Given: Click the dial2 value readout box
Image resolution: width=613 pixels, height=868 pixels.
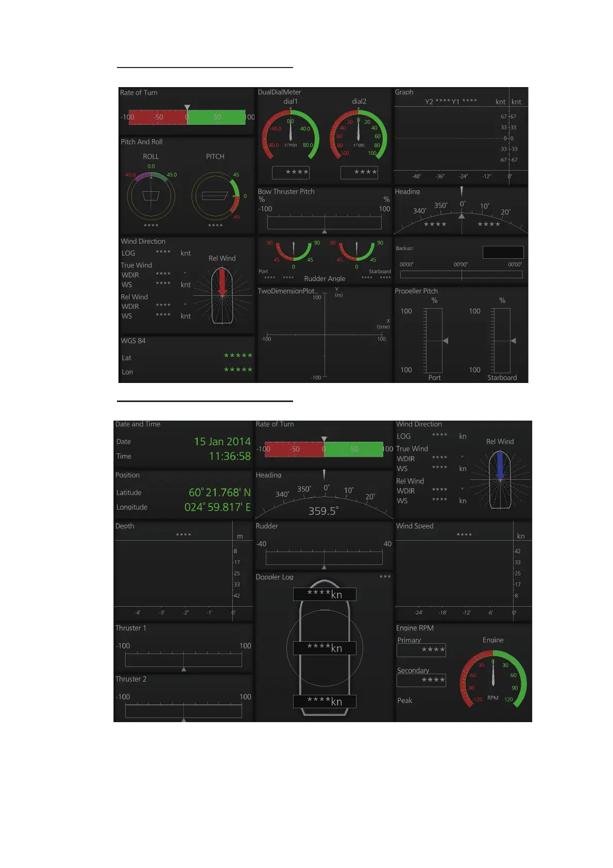Looking at the screenshot, I should (359, 172).
